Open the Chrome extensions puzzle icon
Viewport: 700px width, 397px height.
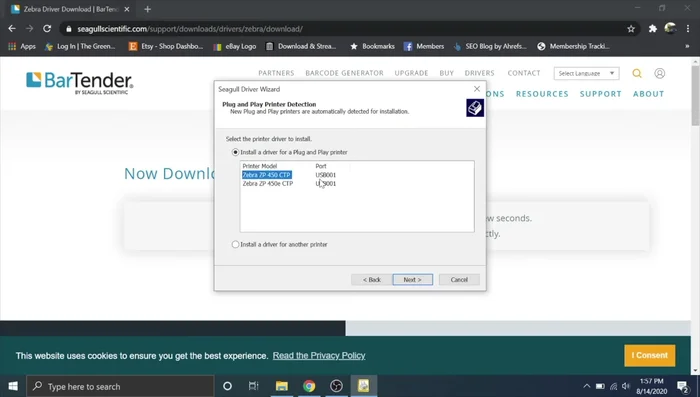pyautogui.click(x=653, y=29)
